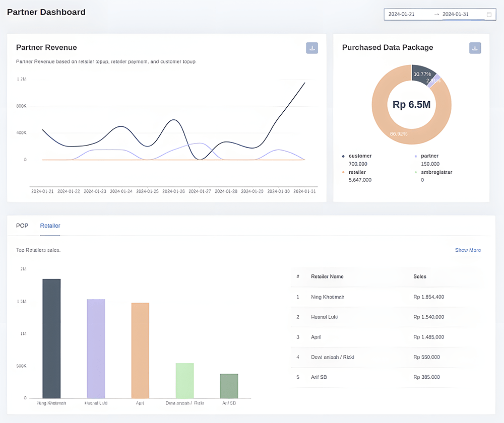Download the Partner Revenue chart
The image size is (504, 423).
pos(312,48)
